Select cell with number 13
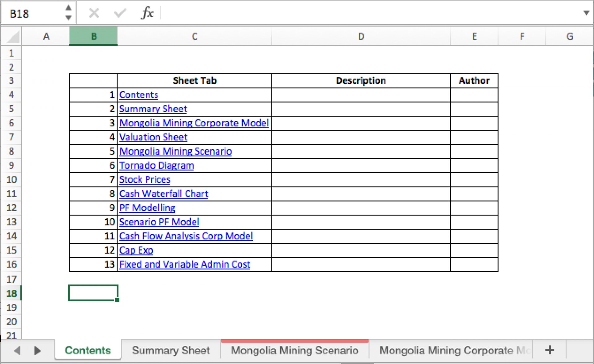The image size is (594, 364). pyautogui.click(x=93, y=264)
